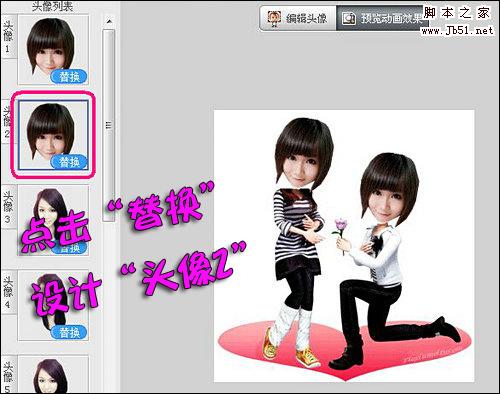
Task: Click the scroll-up arrow of the avatar list
Action: 109,21
